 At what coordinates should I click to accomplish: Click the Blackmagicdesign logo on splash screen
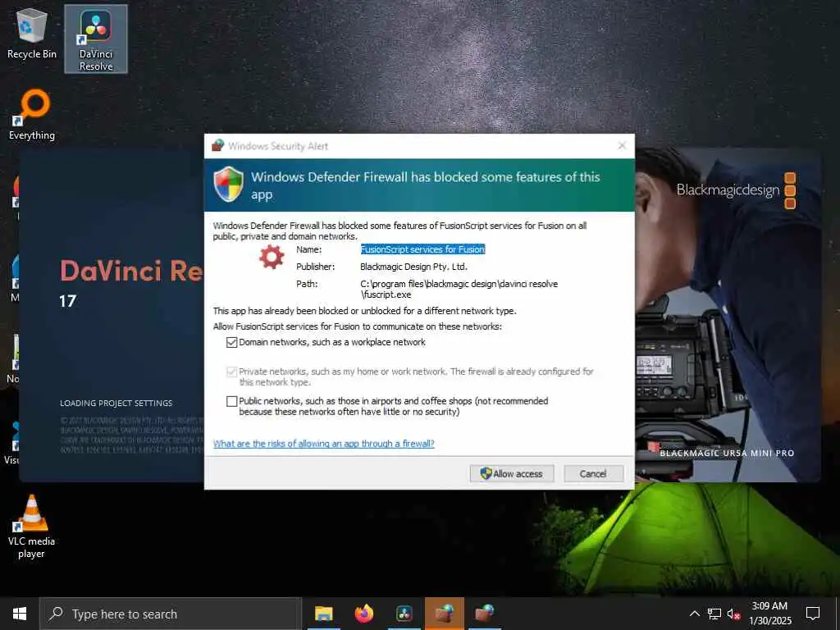click(x=736, y=190)
